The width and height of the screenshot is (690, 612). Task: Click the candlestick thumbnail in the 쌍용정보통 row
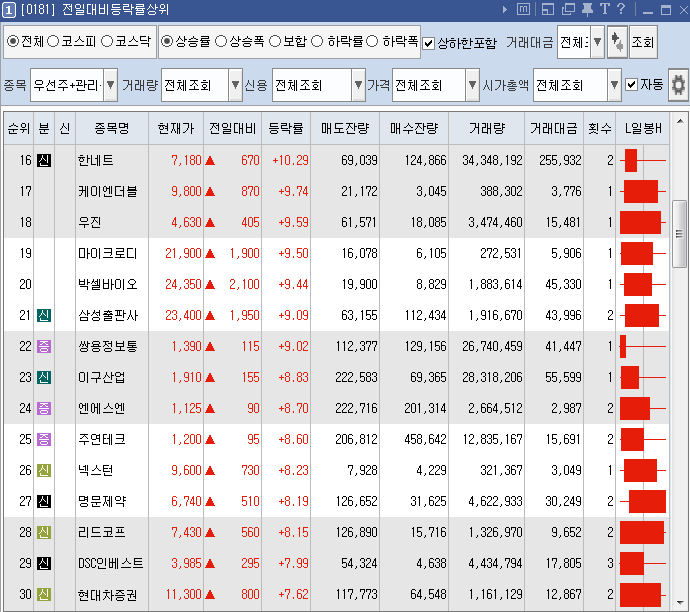pos(642,346)
